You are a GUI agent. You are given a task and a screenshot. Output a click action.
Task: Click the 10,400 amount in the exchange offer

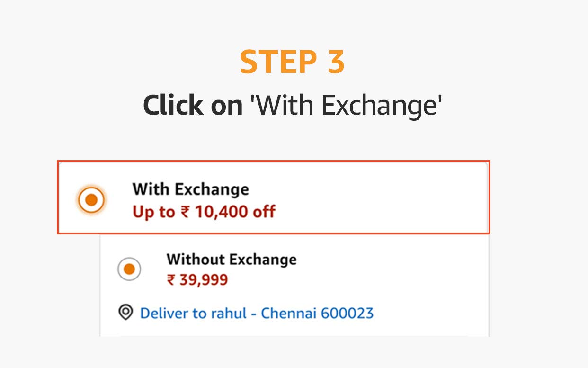[221, 212]
